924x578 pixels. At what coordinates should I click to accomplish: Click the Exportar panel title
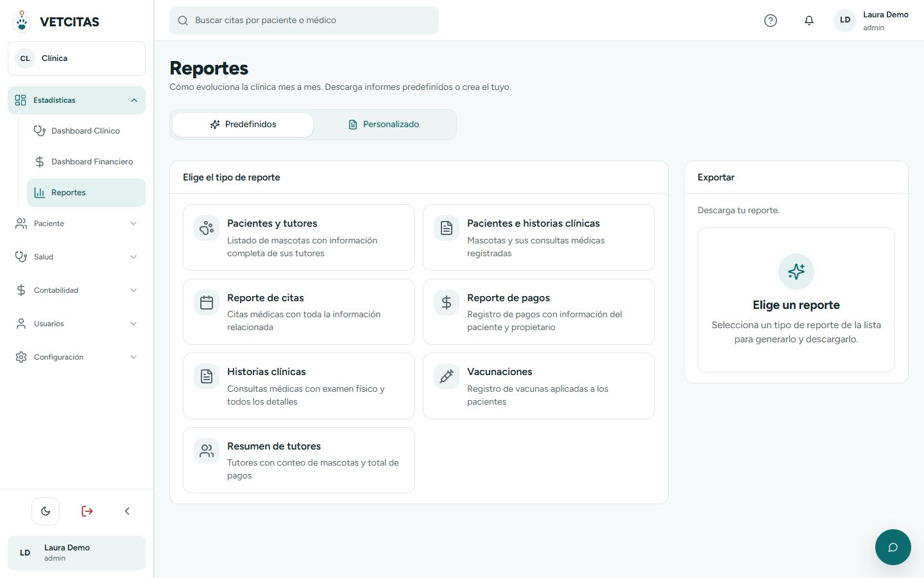click(x=716, y=177)
